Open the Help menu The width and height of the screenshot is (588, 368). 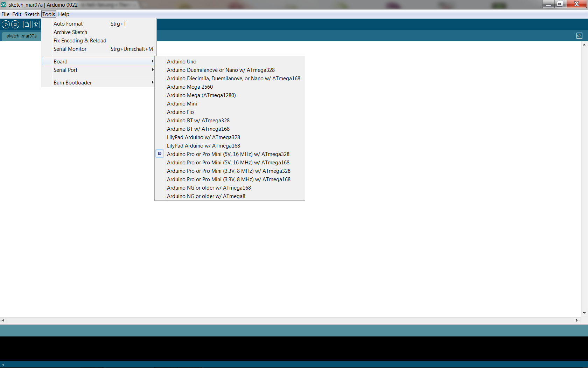click(64, 14)
